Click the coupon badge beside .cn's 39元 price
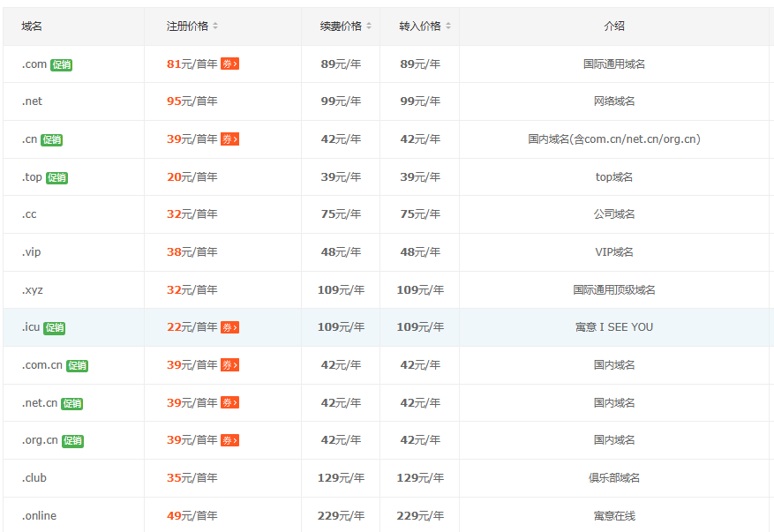The height and width of the screenshot is (532, 774). click(x=229, y=139)
